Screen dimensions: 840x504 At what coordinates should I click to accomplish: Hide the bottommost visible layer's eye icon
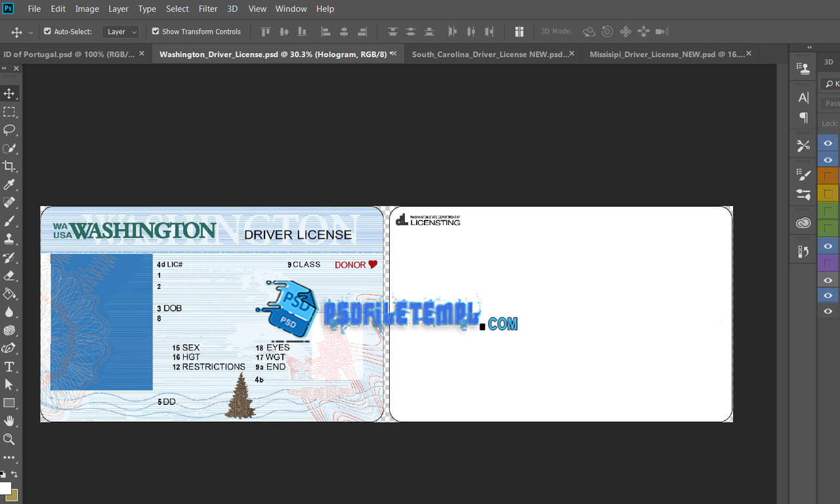tap(828, 312)
